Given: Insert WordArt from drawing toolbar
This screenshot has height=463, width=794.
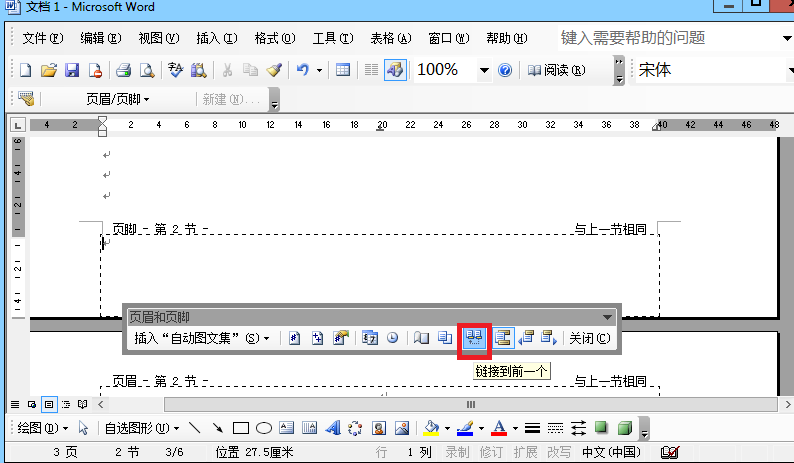Looking at the screenshot, I should 333,428.
